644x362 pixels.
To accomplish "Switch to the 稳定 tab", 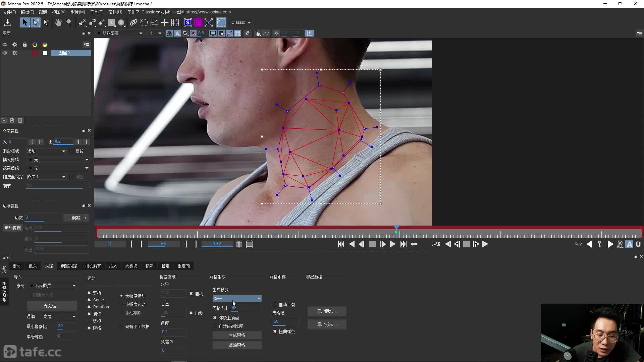I will tap(165, 266).
